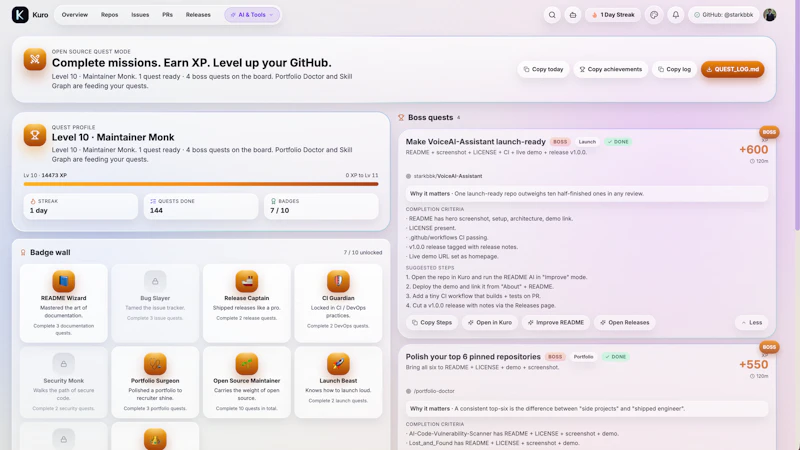Click the BOSS corner badge on VoiceAI quest
The width and height of the screenshot is (800, 450).
[769, 132]
